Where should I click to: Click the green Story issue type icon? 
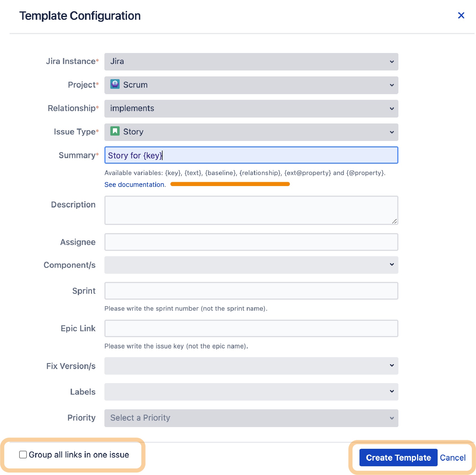pyautogui.click(x=115, y=131)
